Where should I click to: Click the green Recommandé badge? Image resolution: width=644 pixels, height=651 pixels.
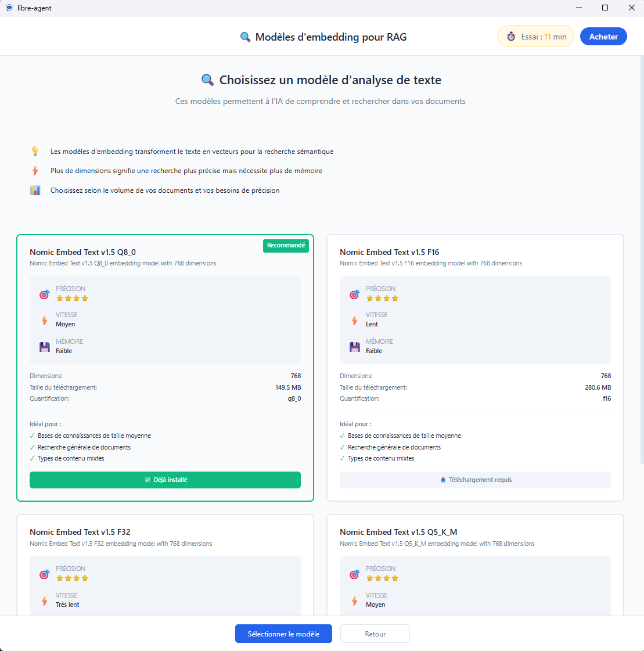[x=286, y=246]
